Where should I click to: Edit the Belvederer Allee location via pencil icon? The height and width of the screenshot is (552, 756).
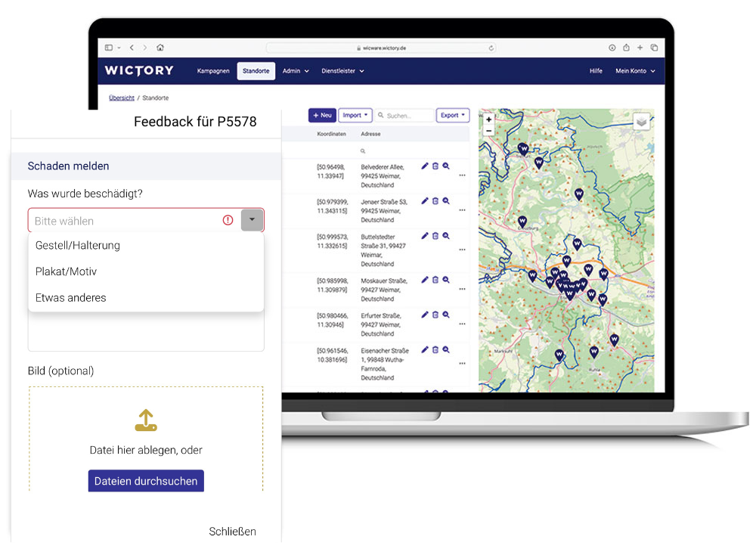coord(425,166)
